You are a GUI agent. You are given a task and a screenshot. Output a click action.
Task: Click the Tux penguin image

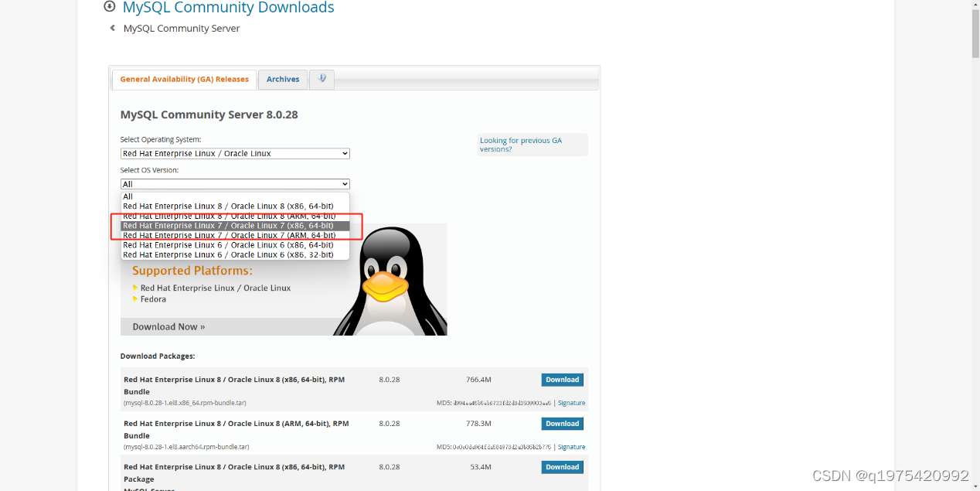391,280
